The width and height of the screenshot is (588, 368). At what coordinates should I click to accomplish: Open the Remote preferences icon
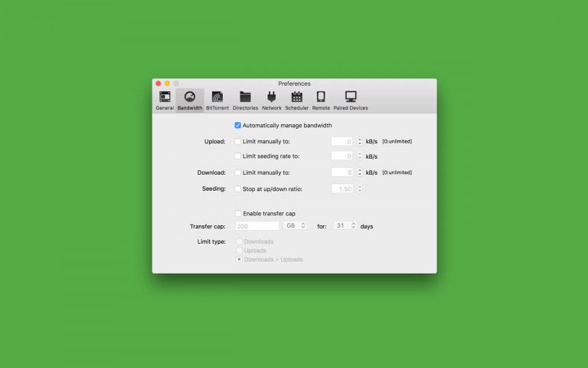(321, 100)
